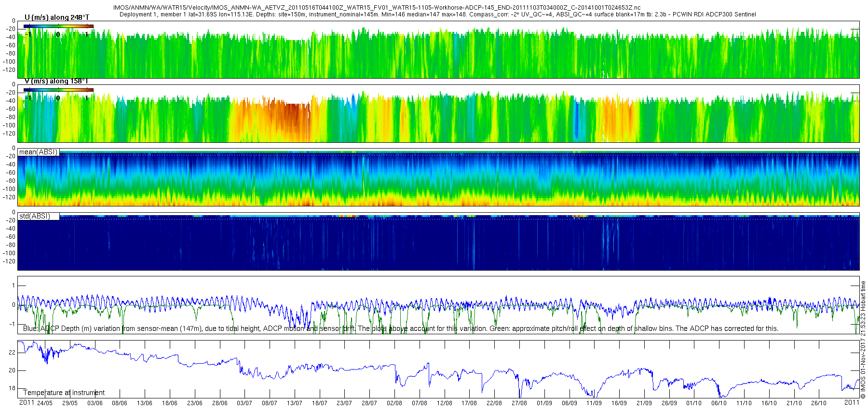Click the 21/10 date tick

click(794, 403)
